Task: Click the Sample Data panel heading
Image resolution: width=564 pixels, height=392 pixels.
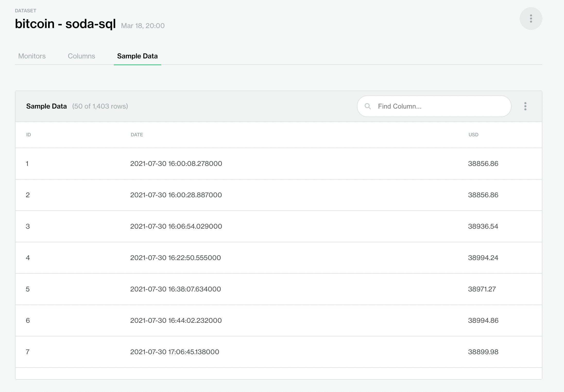Action: (46, 106)
